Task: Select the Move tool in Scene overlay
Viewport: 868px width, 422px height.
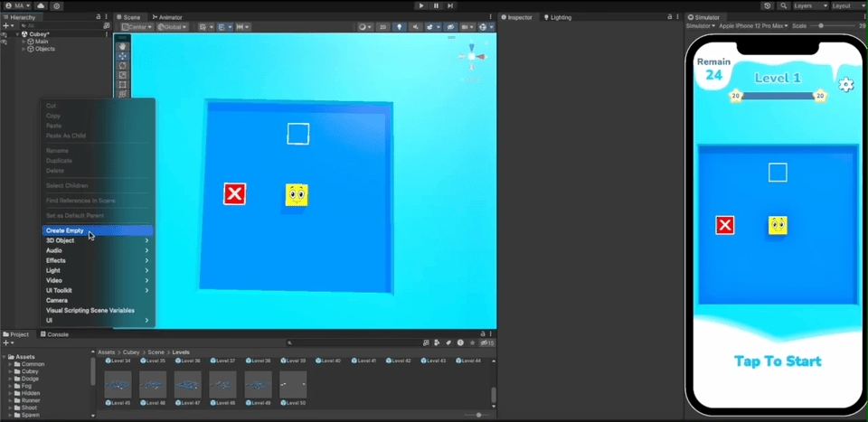Action: [x=123, y=56]
